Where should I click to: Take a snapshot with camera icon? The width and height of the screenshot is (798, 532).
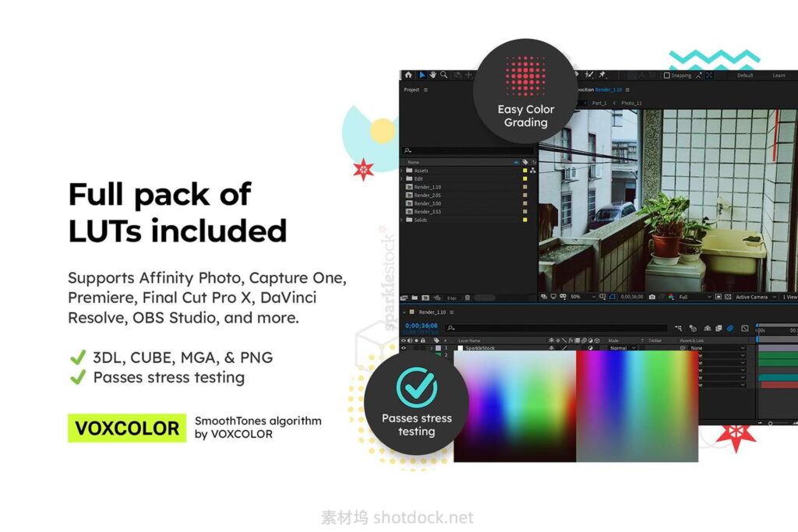[x=652, y=297]
